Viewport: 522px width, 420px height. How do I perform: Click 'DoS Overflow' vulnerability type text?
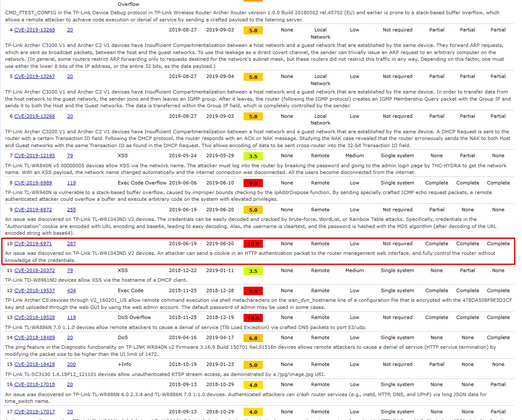pyautogui.click(x=134, y=317)
